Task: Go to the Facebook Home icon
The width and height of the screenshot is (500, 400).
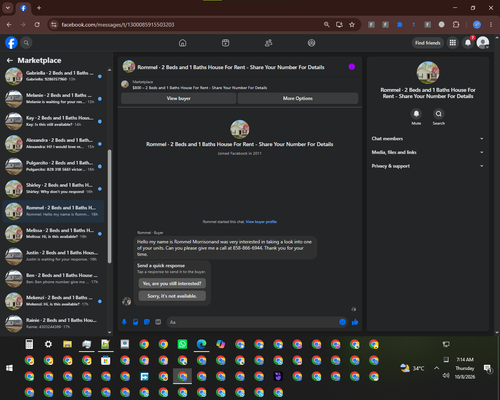Action: (182, 43)
